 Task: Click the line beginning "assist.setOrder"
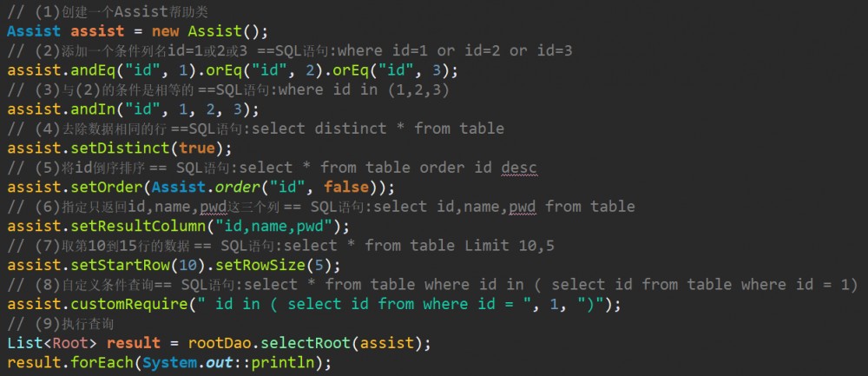201,187
